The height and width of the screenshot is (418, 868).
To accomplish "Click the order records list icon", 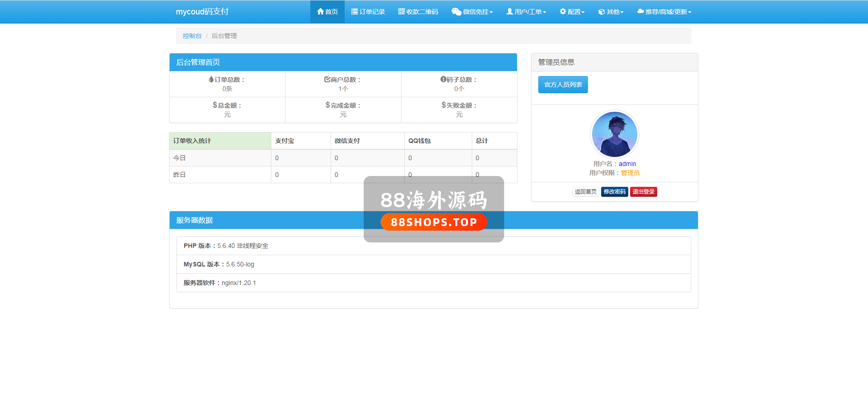I will 355,12.
